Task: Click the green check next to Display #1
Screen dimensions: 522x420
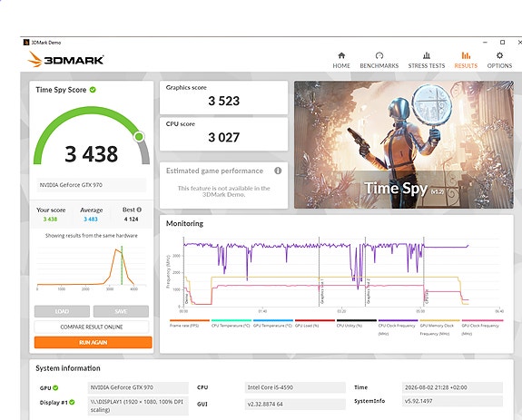Action: point(72,402)
